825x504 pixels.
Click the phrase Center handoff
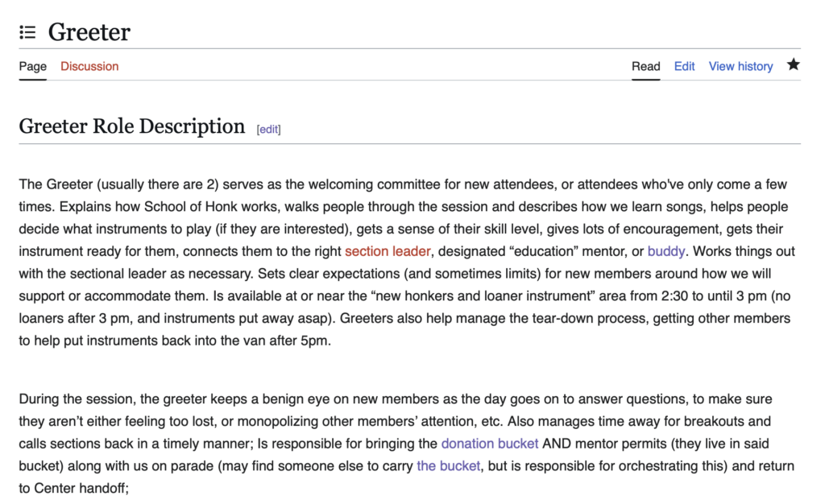[x=80, y=488]
